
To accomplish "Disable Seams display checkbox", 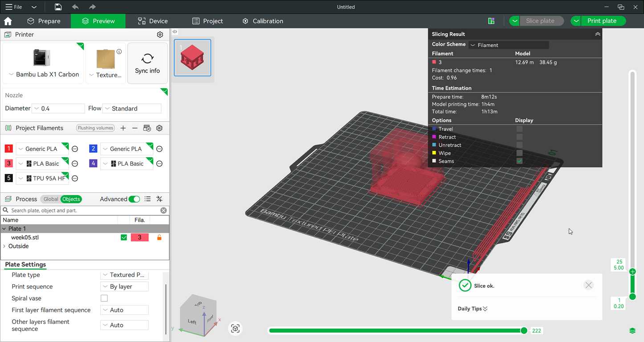I will pos(519,161).
